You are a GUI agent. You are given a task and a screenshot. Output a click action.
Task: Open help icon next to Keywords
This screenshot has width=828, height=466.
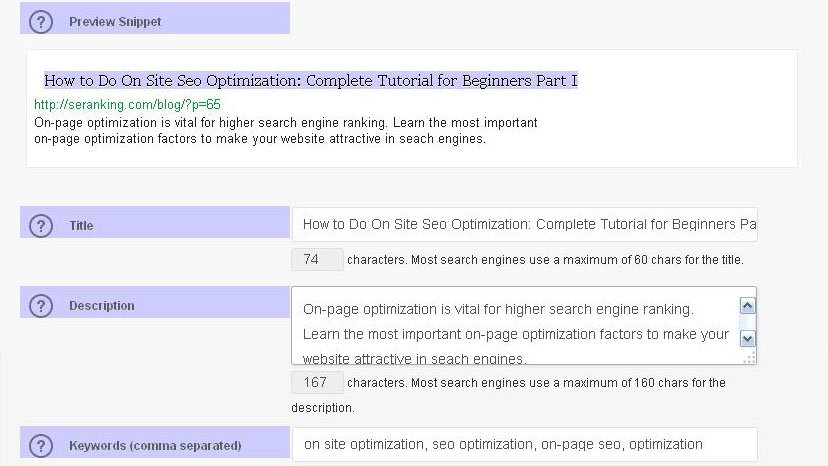pyautogui.click(x=41, y=446)
